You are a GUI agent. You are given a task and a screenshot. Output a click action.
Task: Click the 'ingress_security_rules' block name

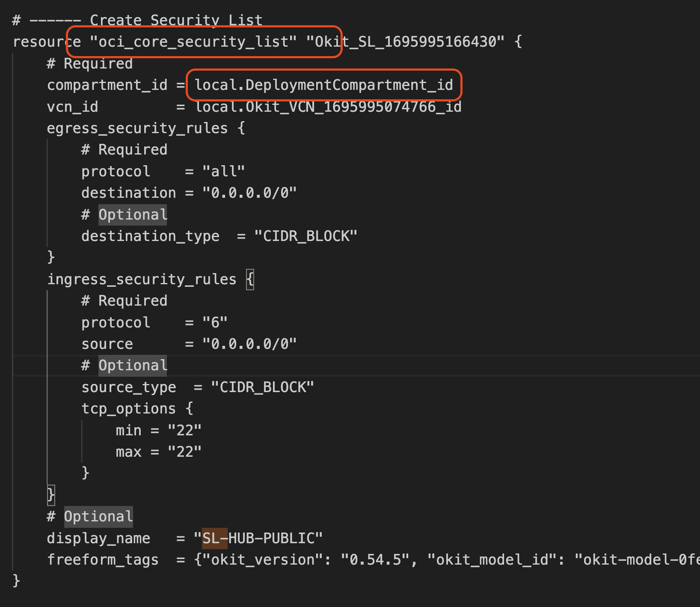tap(142, 280)
